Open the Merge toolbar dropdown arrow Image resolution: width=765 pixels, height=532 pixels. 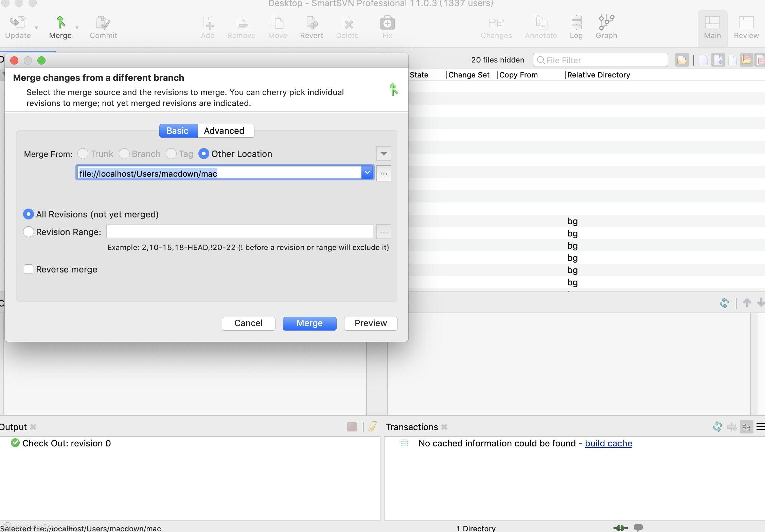pyautogui.click(x=77, y=28)
